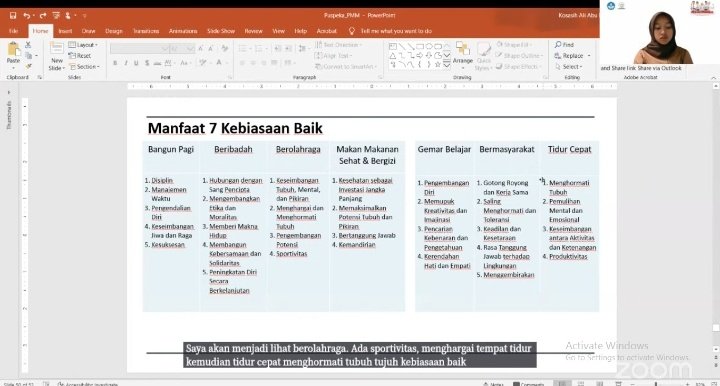Switch to the Transitions tab
The width and height of the screenshot is (720, 386).
coord(146,31)
